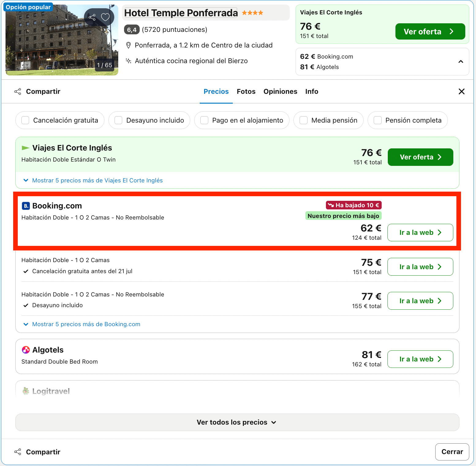Toggle Pago en el alojamiento filter
The width and height of the screenshot is (476, 466).
pos(204,120)
